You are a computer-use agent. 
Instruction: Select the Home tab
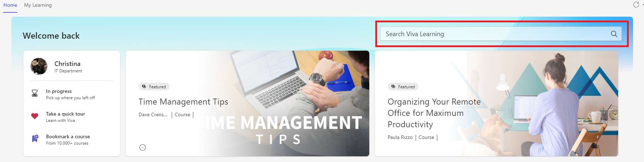click(x=10, y=5)
